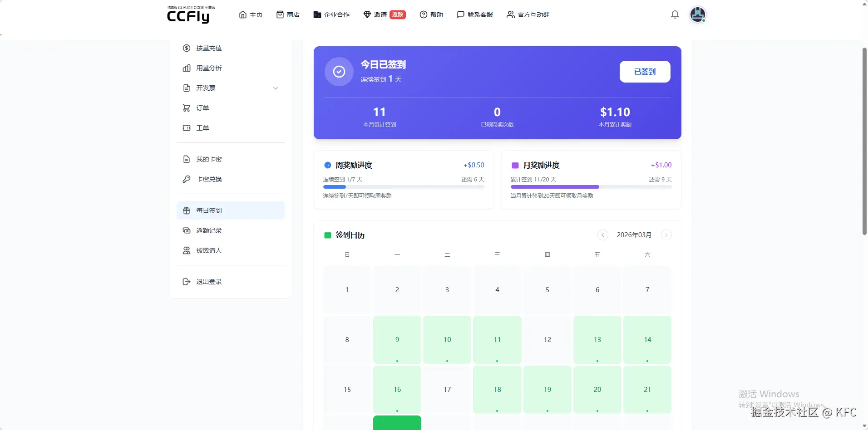Open the user avatar profile menu
This screenshot has height=430, width=868.
(697, 15)
